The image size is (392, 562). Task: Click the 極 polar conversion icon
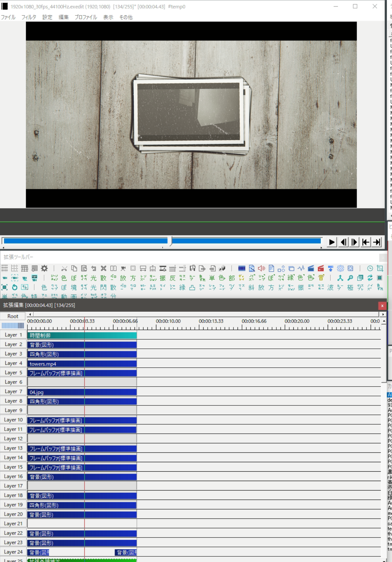(x=350, y=287)
